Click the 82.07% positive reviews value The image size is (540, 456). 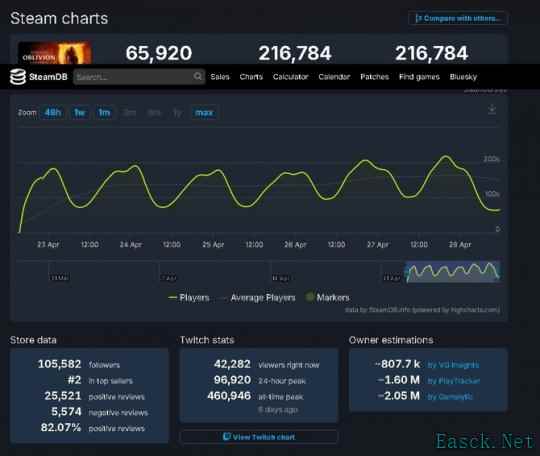click(61, 427)
